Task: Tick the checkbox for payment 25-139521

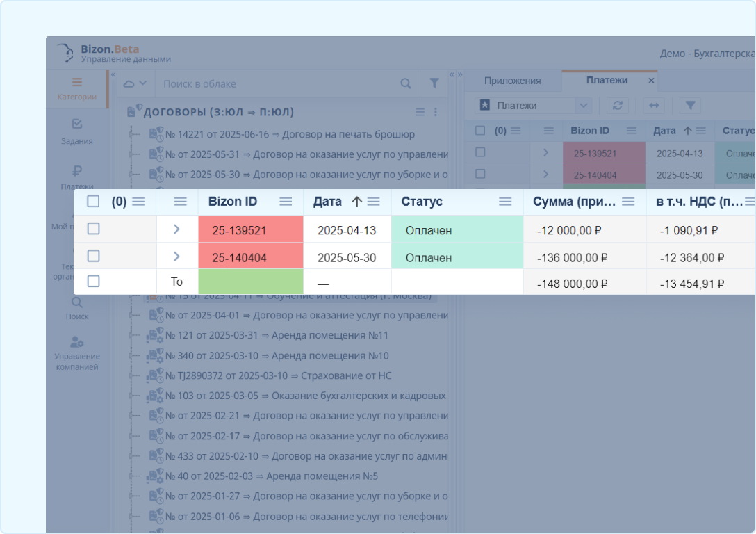Action: tap(93, 229)
